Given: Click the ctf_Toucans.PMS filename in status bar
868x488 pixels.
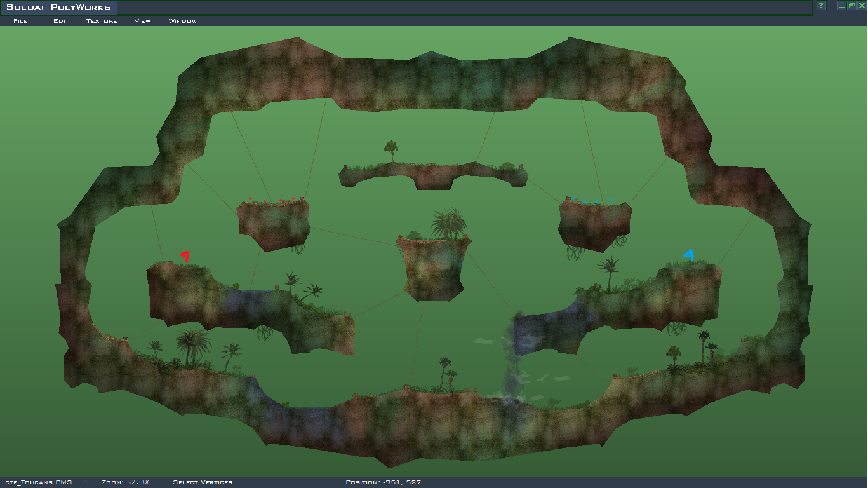Looking at the screenshot, I should click(38, 482).
